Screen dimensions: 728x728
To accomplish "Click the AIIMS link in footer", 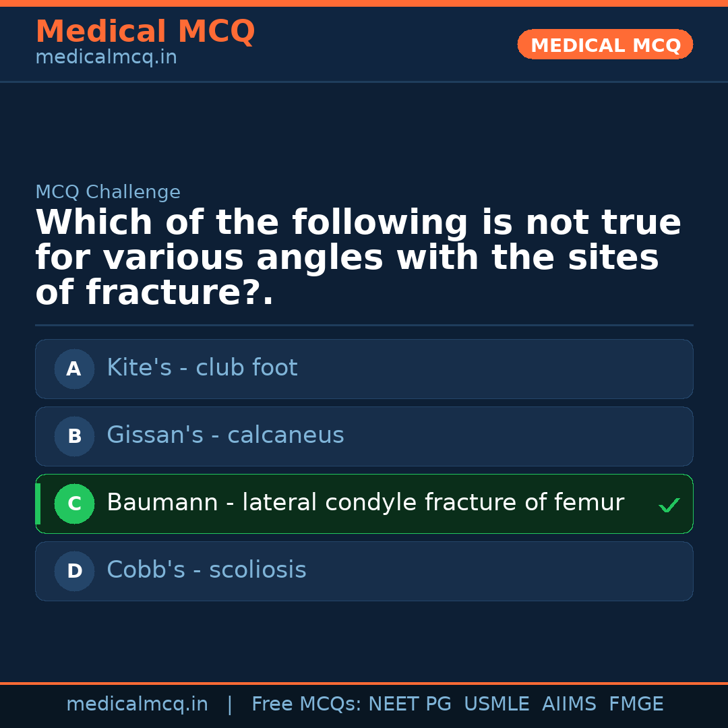I will (x=570, y=703).
